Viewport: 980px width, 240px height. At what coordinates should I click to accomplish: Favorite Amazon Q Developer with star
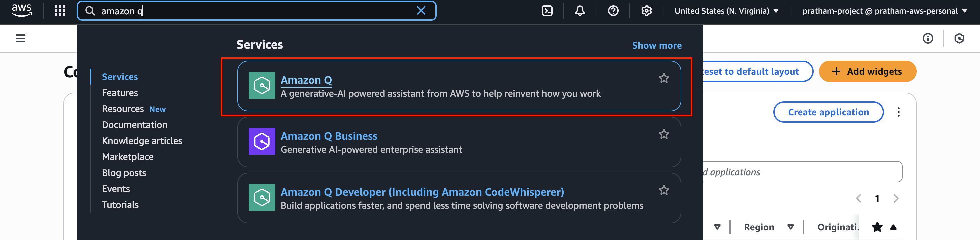click(x=664, y=190)
